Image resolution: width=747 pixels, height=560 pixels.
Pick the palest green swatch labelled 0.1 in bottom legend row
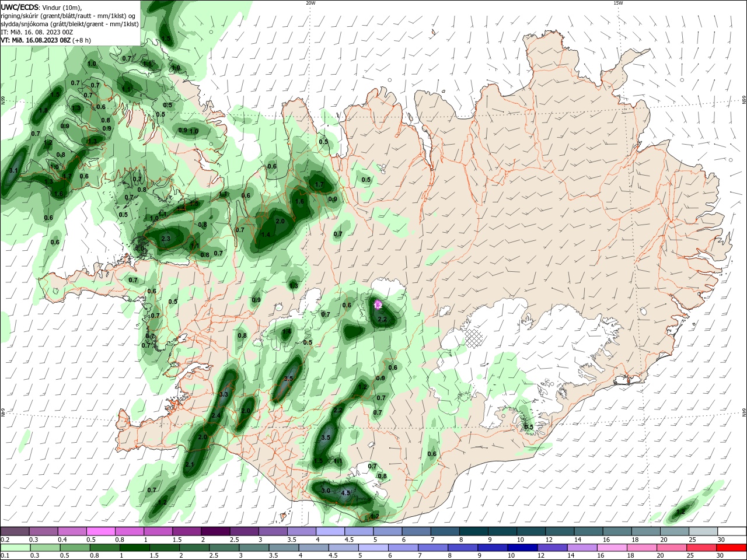click(x=15, y=548)
